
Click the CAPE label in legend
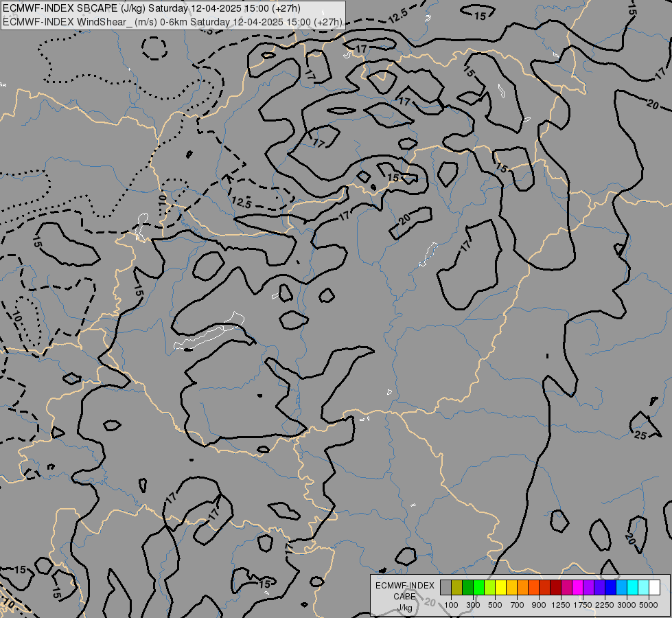(x=404, y=597)
